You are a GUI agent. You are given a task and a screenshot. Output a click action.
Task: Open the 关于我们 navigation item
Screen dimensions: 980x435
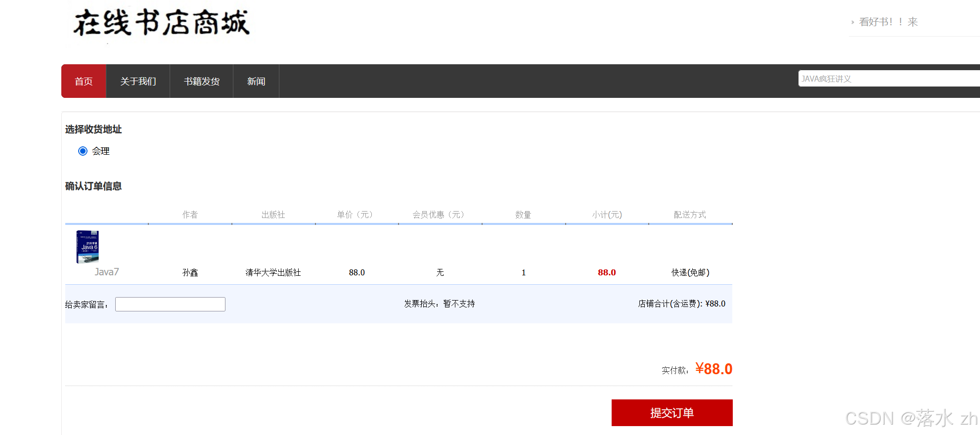[x=138, y=81]
